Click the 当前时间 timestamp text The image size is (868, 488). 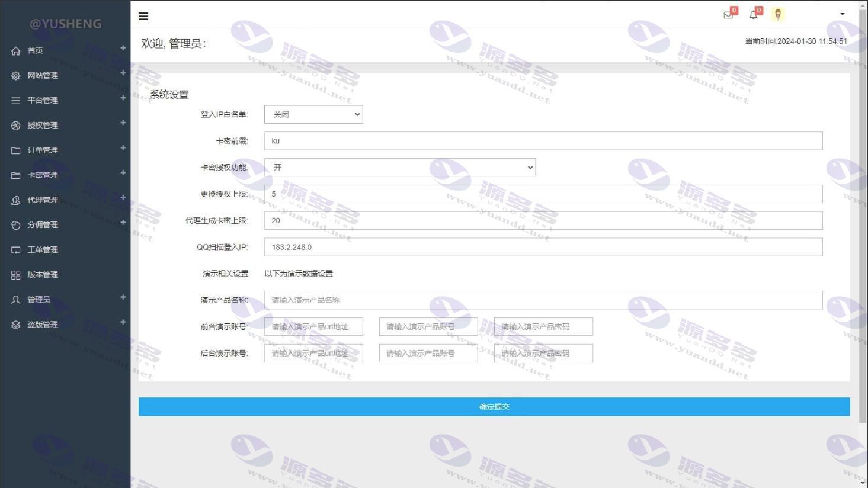pyautogui.click(x=796, y=41)
